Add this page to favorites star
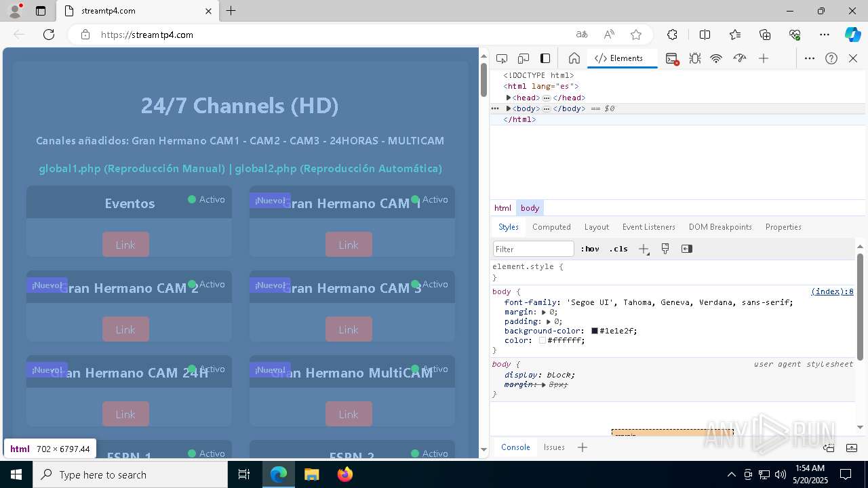This screenshot has height=488, width=868. click(636, 35)
